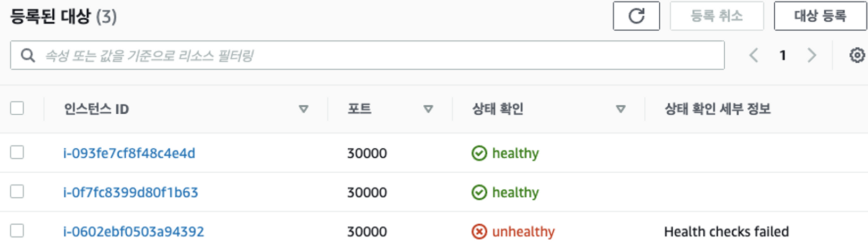Open table preferences gear icon

coord(856,55)
